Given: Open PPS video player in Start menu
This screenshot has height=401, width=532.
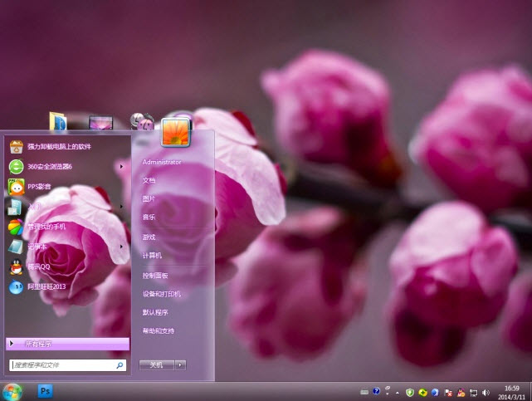Looking at the screenshot, I should tap(39, 187).
